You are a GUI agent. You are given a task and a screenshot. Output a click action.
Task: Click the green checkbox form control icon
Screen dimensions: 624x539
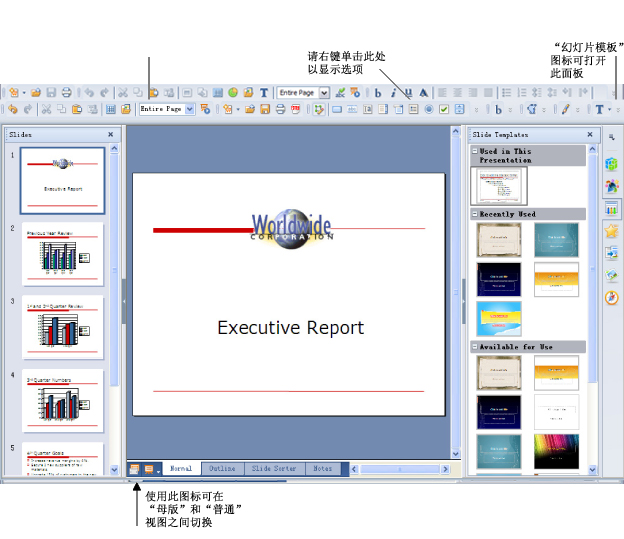(x=444, y=109)
